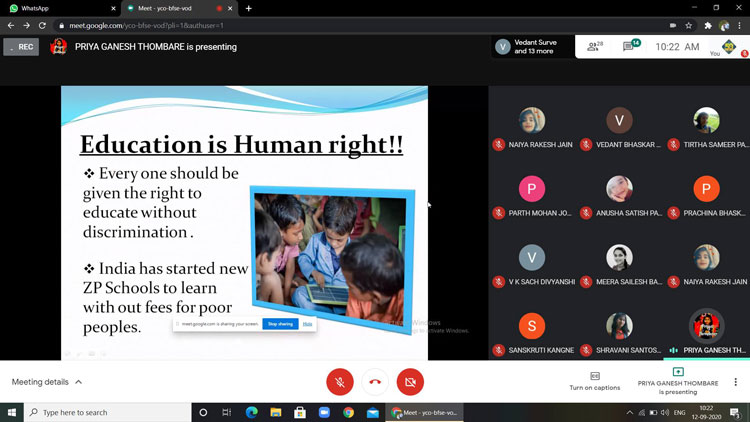Image resolution: width=750 pixels, height=422 pixels.
Task: Hide the screen sharing notification bar
Action: click(308, 324)
